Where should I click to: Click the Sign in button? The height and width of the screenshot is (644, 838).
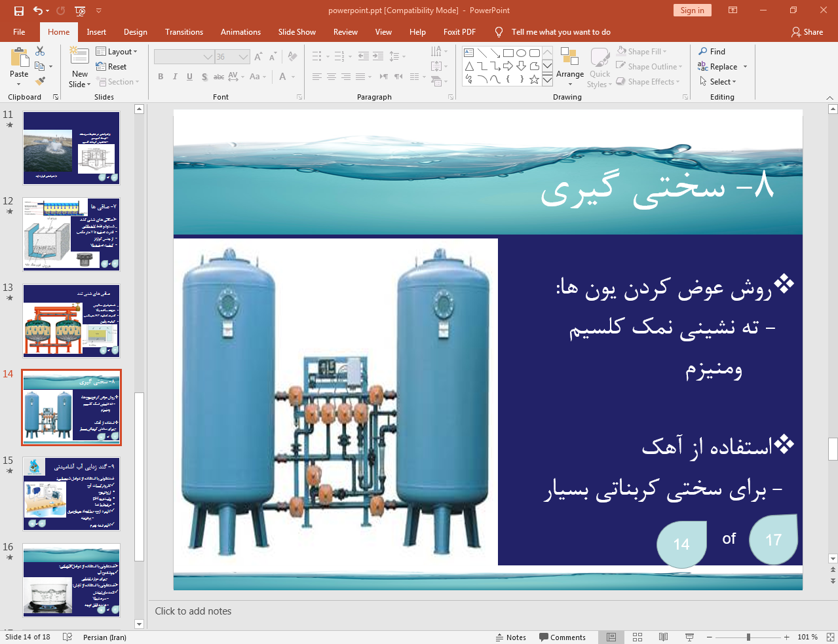tap(692, 10)
